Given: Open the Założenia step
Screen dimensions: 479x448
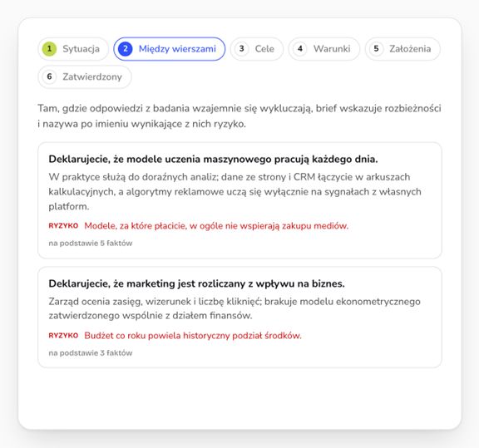Looking at the screenshot, I should pyautogui.click(x=402, y=49).
